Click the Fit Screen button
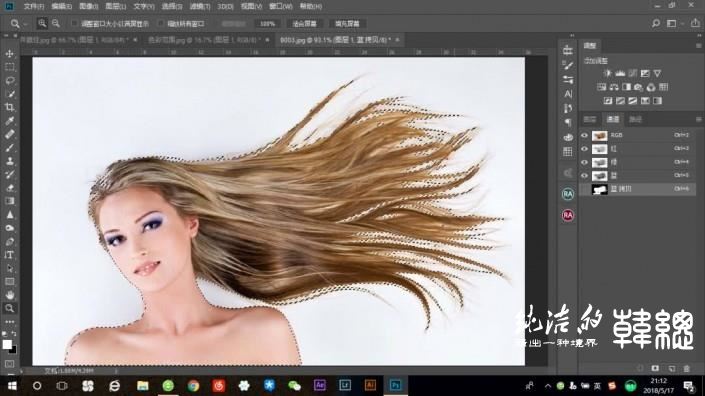 [304, 23]
